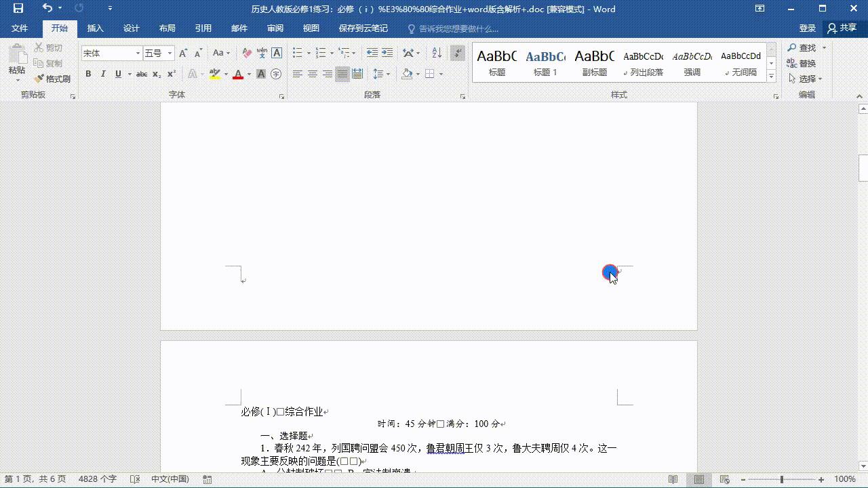
Task: Apply yellow text highlight color
Action: pos(215,73)
